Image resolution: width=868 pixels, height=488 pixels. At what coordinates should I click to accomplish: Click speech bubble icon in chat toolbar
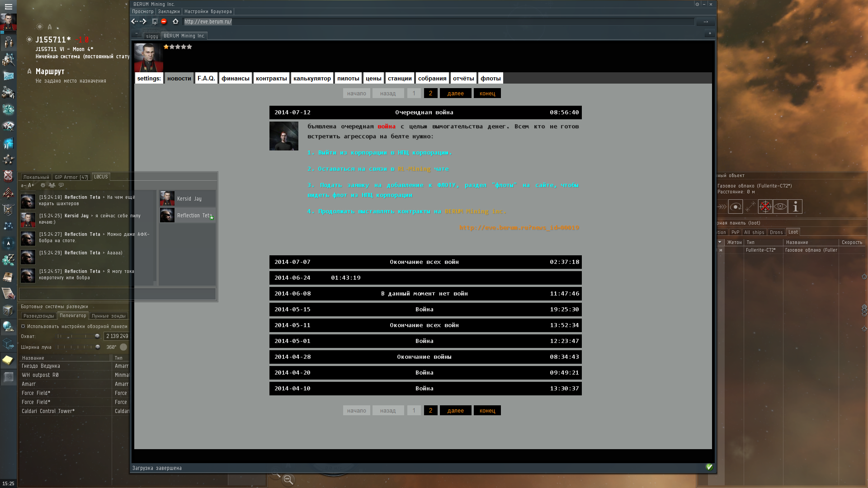[x=61, y=185]
